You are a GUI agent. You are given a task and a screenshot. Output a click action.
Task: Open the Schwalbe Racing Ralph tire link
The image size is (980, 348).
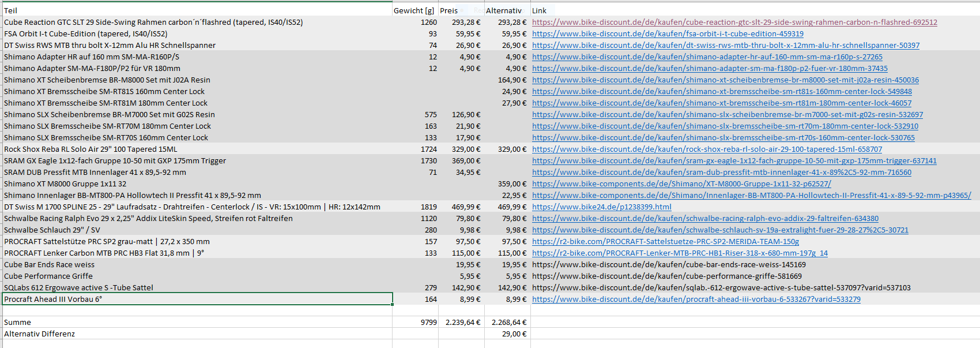[705, 218]
